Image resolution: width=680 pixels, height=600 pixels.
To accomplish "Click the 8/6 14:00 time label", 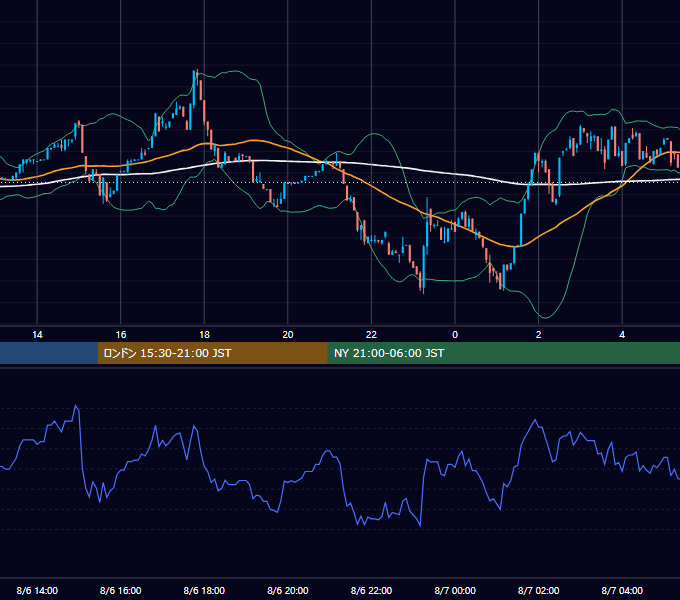I will click(37, 590).
